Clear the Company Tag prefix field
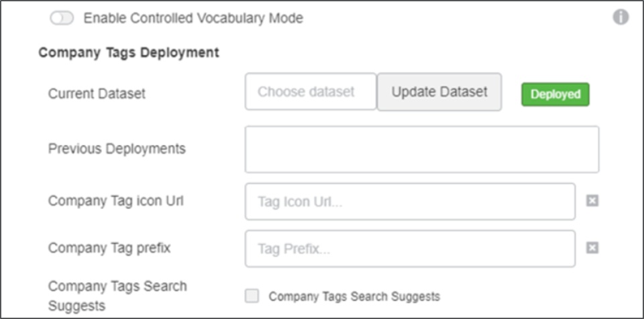This screenshot has height=319, width=644. (592, 248)
